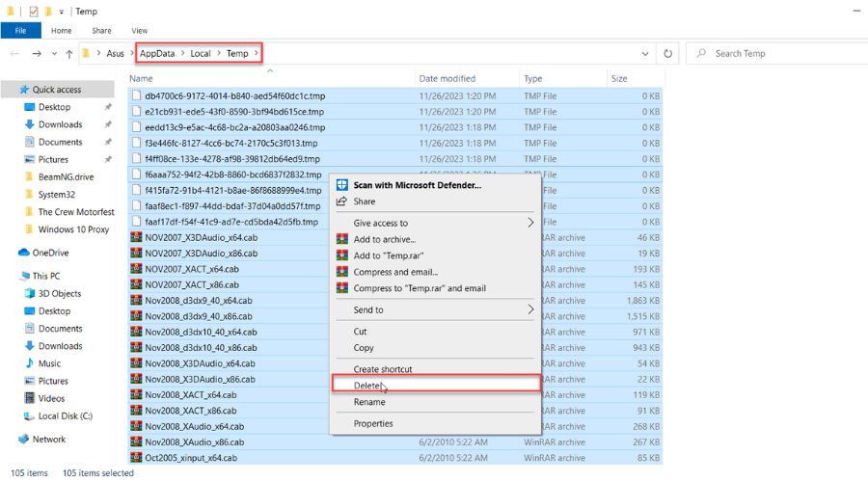The height and width of the screenshot is (482, 868).
Task: Expand the Give access to submenu
Action: pos(529,223)
